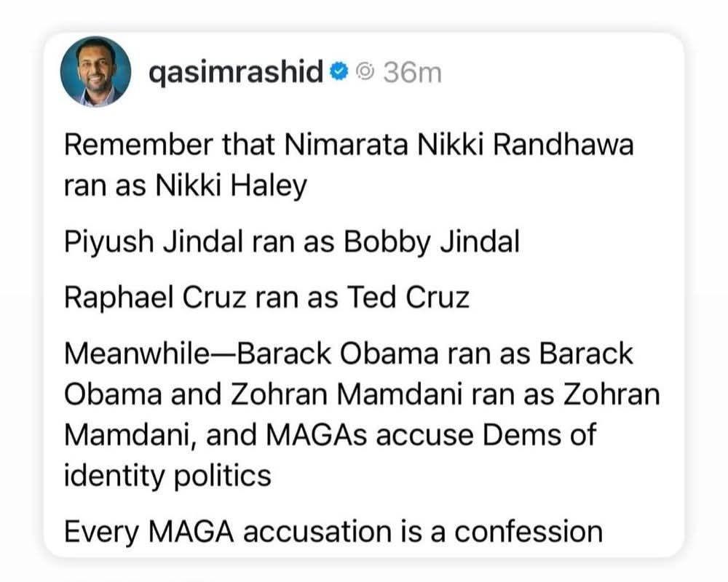Click the text 'ran as Nikki Haley'

185,186
